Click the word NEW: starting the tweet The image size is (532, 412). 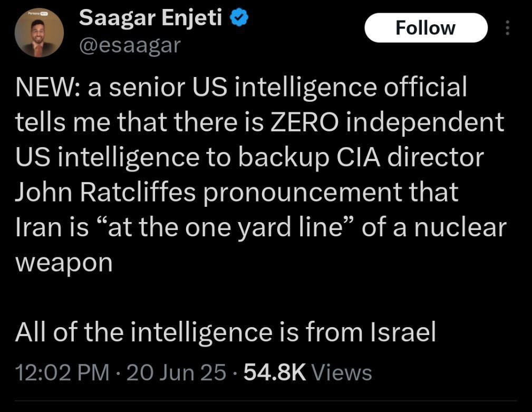coord(46,88)
